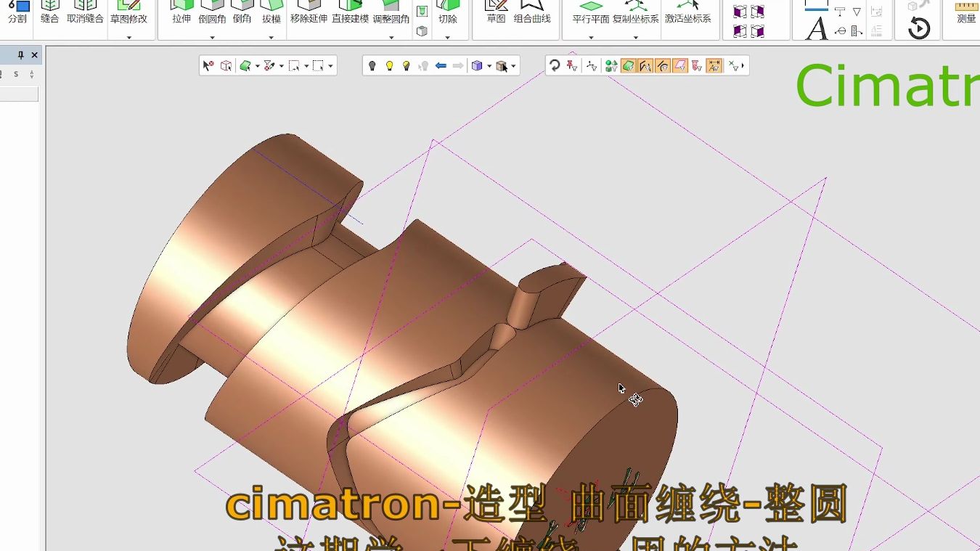Click the 测量 (Measure) ruler icon

coord(966,12)
